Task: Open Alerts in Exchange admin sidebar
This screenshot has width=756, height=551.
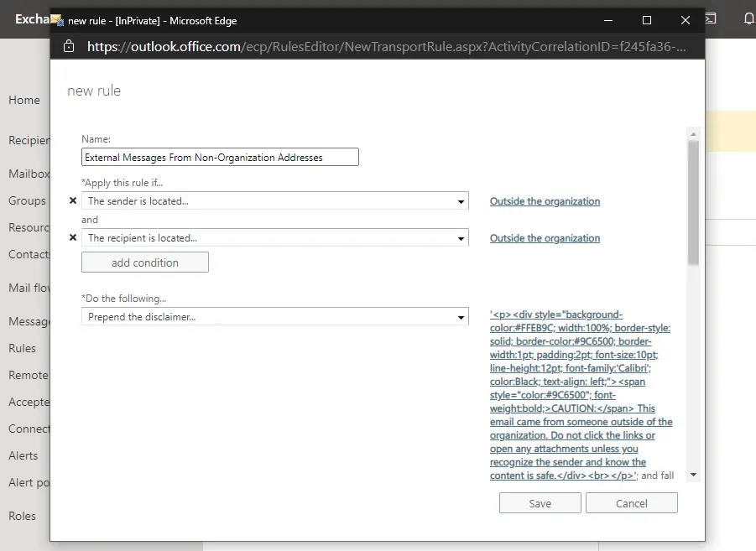Action: coord(23,455)
